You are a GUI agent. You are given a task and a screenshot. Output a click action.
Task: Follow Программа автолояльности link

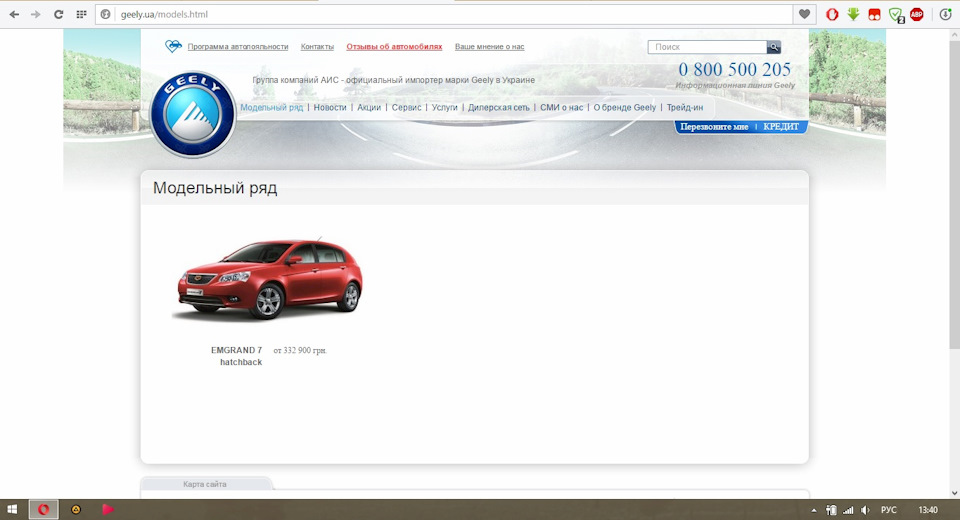[238, 47]
